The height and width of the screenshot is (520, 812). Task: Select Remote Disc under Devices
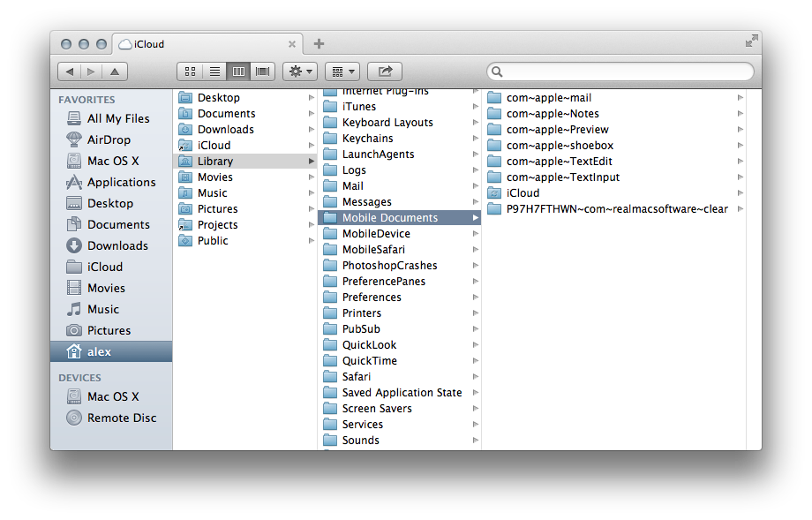tap(112, 418)
